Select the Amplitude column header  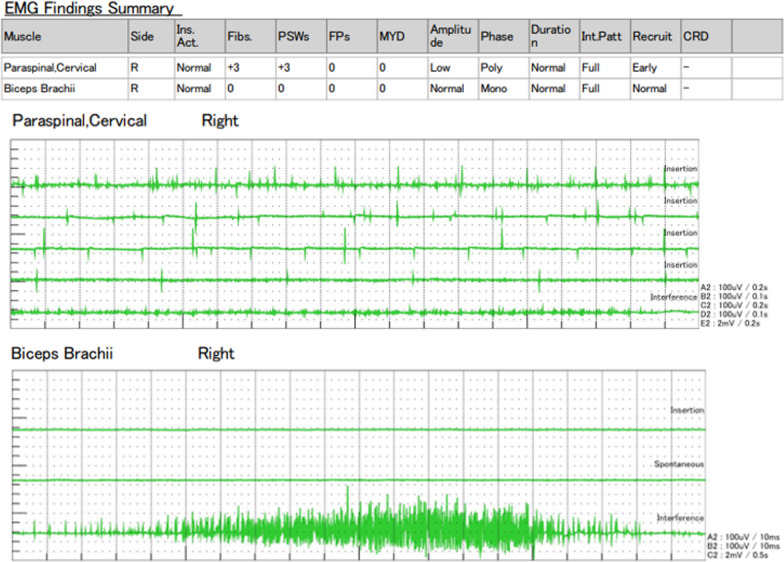[x=453, y=36]
